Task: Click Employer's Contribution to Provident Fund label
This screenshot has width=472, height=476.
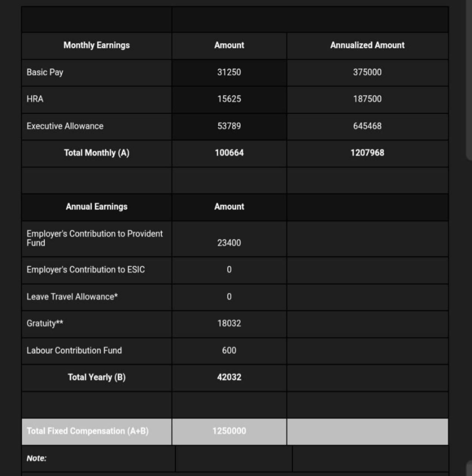Action: pyautogui.click(x=95, y=238)
